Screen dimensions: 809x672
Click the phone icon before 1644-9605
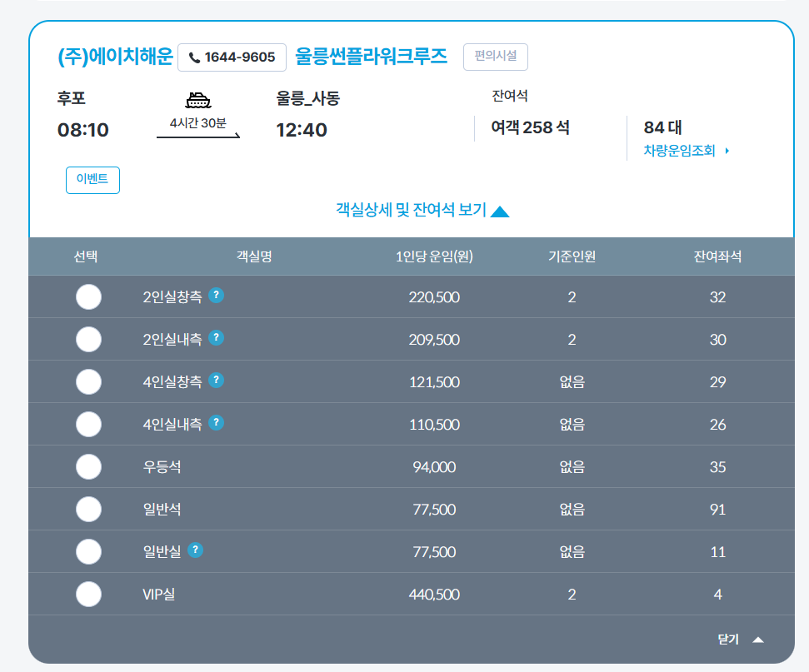(194, 57)
